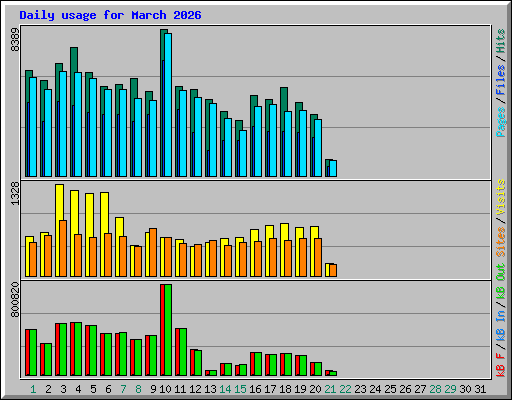Viewport: 512px width, 400px height.
Task: Select day 27 on the date axis
Action: 420,389
